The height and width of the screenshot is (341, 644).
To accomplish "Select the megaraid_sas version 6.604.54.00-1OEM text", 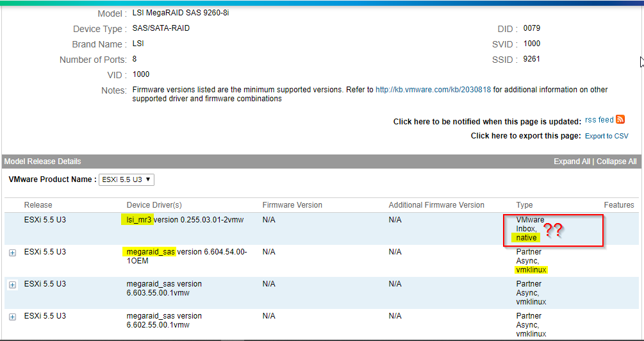I will [x=187, y=256].
